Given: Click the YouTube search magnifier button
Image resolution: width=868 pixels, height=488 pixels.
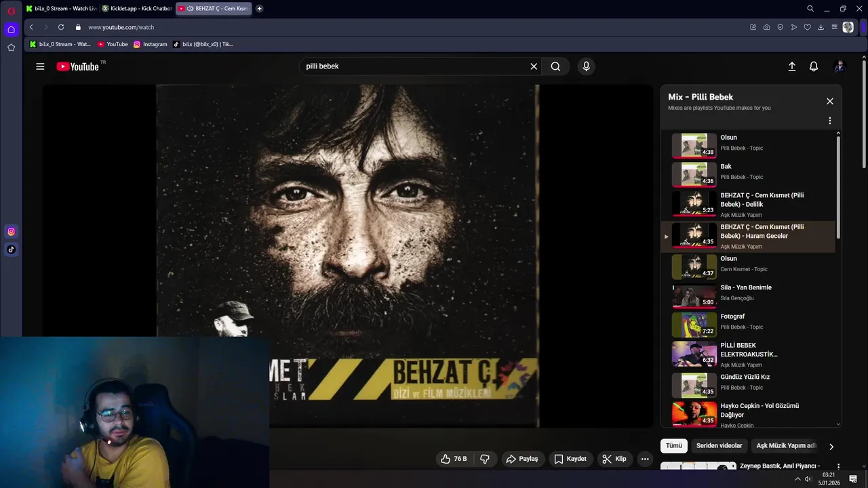Looking at the screenshot, I should [555, 66].
